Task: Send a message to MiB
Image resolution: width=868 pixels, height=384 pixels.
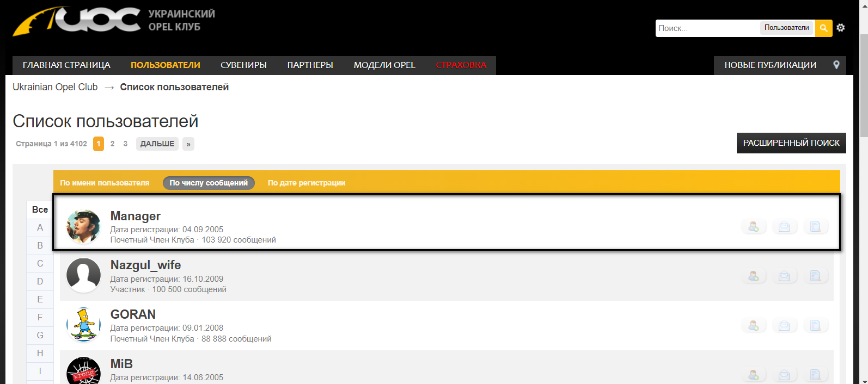Action: pyautogui.click(x=784, y=375)
